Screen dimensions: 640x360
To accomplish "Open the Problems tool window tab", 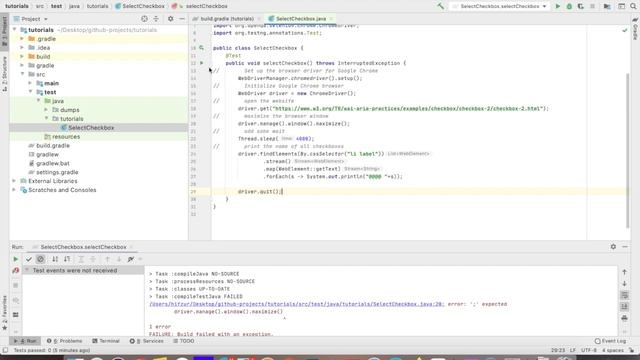I will pos(64,341).
